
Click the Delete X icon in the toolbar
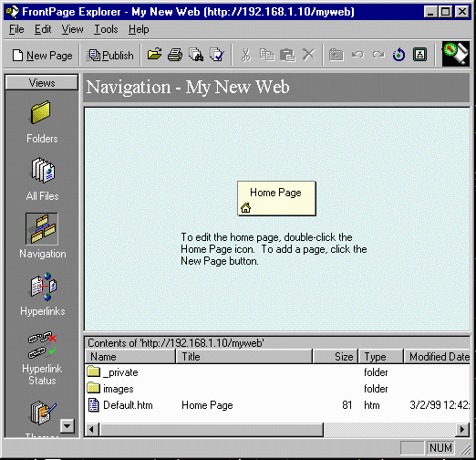point(308,55)
